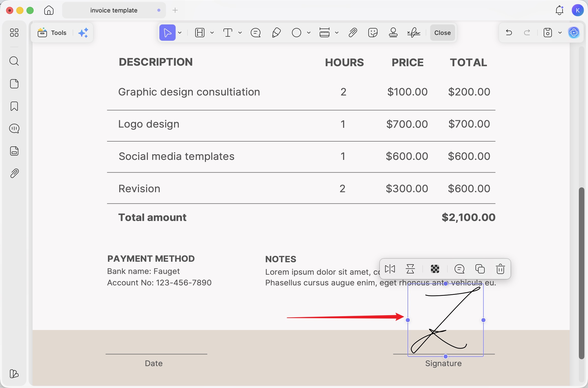Open the thumbnails grid panel in sidebar
The image size is (588, 388).
pyautogui.click(x=14, y=33)
